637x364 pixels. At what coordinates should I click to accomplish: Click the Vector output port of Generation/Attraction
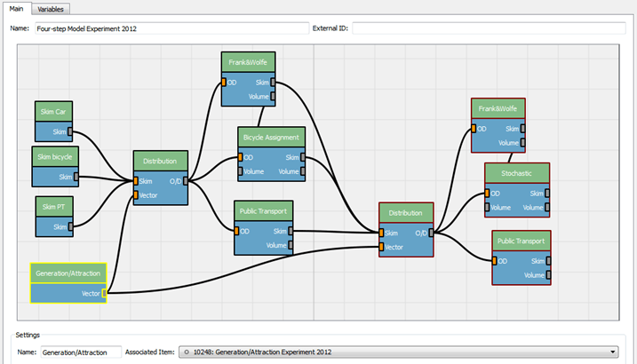(x=105, y=293)
